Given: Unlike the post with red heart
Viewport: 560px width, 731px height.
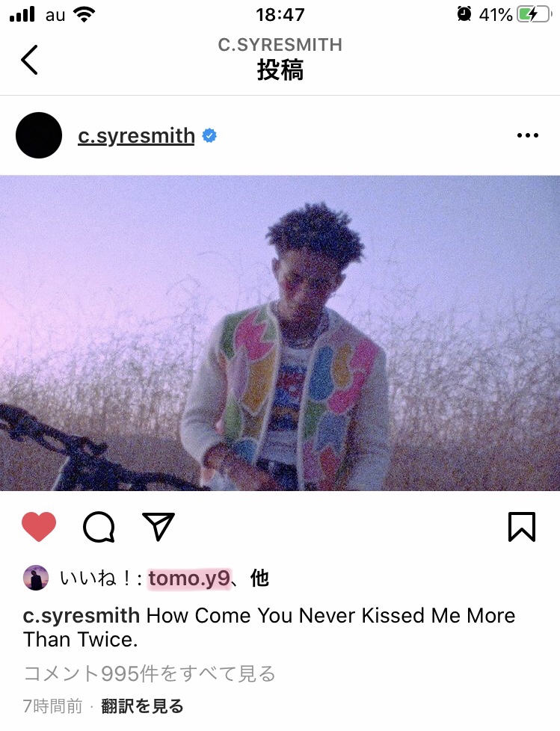Looking at the screenshot, I should coord(39,527).
